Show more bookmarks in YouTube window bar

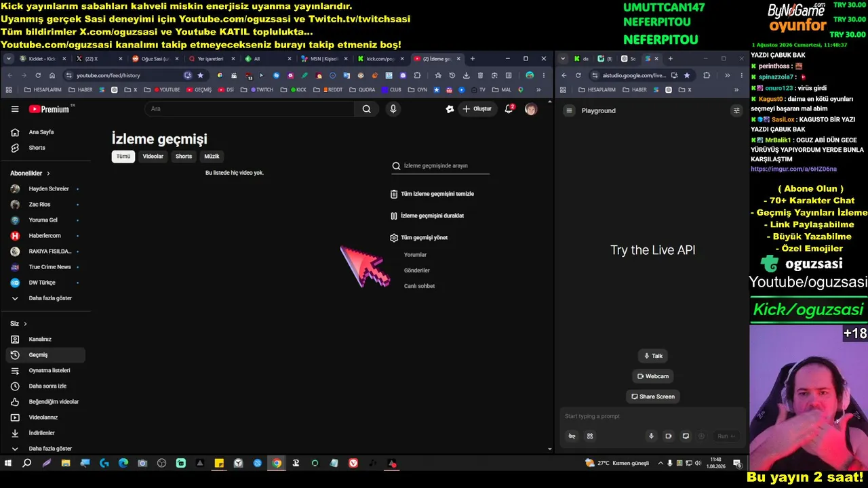[538, 89]
